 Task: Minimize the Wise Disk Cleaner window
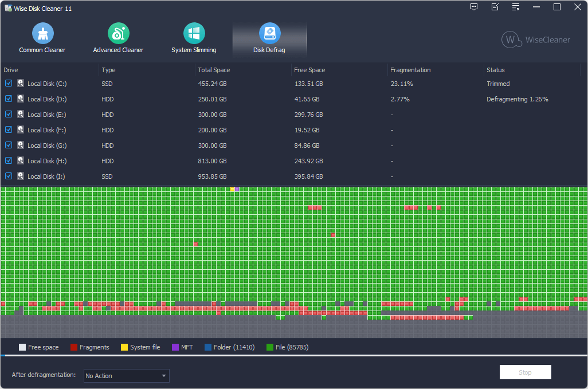(x=536, y=7)
